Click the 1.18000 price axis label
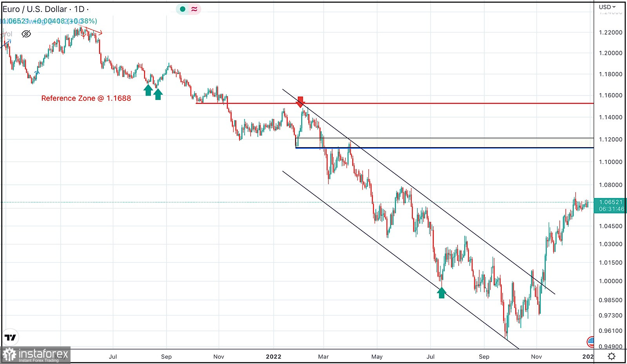 (x=611, y=74)
